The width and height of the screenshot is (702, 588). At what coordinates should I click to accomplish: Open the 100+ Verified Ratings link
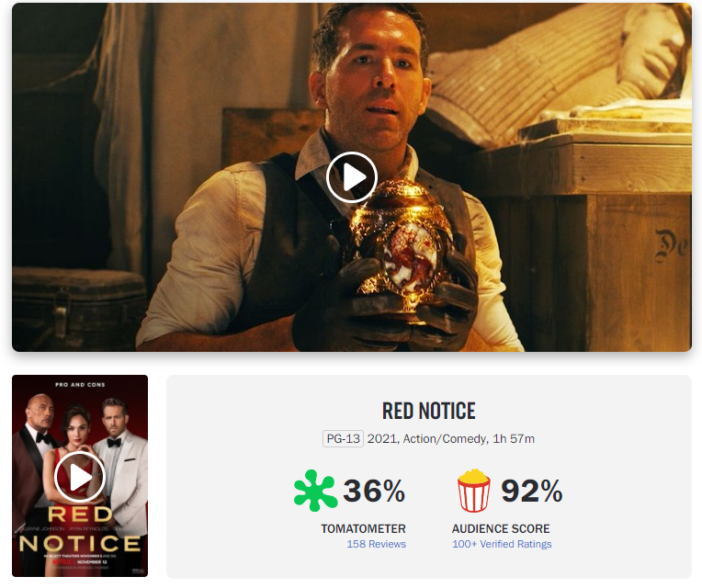(502, 544)
